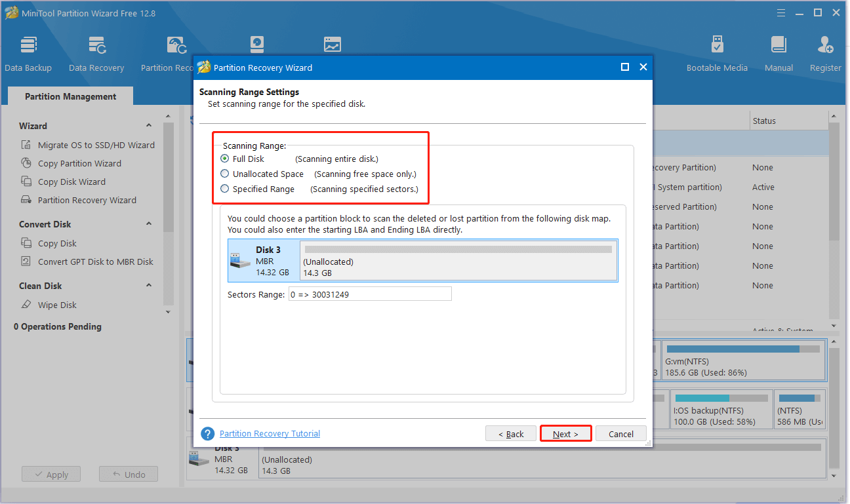Viewport: 850px width, 504px height.
Task: Select the Wipe Disk entry
Action: [x=57, y=305]
